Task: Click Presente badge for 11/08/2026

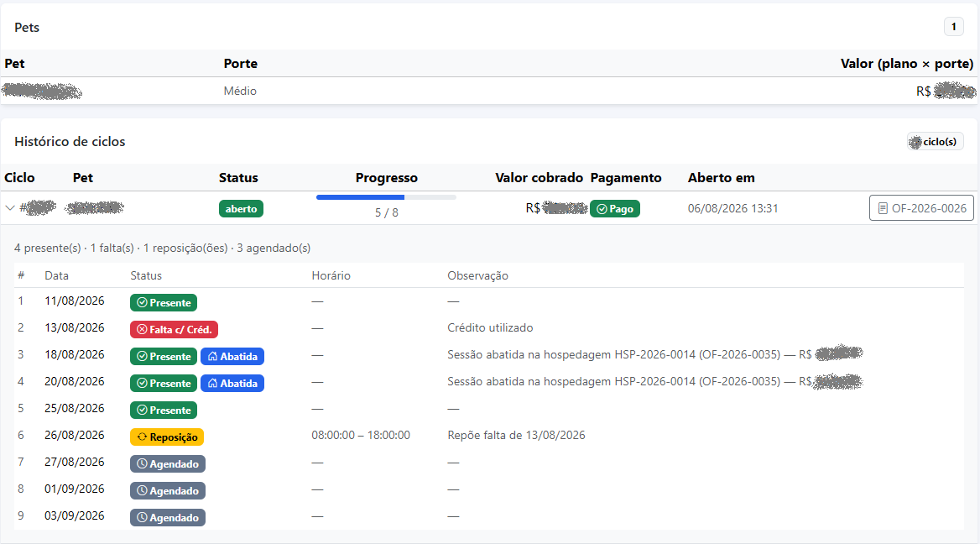Action: pyautogui.click(x=164, y=302)
